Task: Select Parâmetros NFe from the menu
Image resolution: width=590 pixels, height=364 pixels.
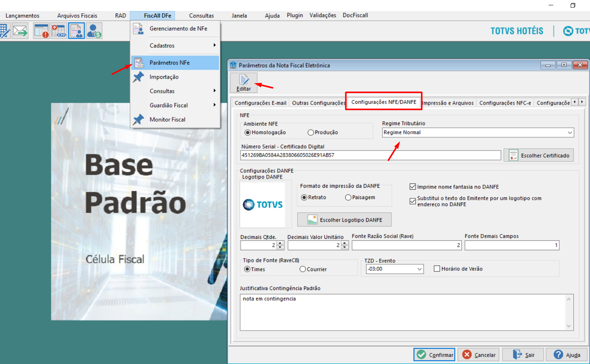Action: (175, 63)
